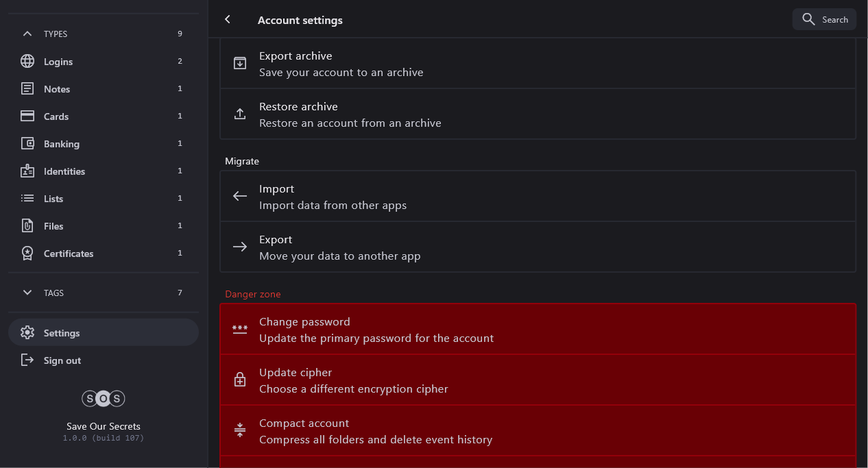Click the Identities badge icon

27,171
